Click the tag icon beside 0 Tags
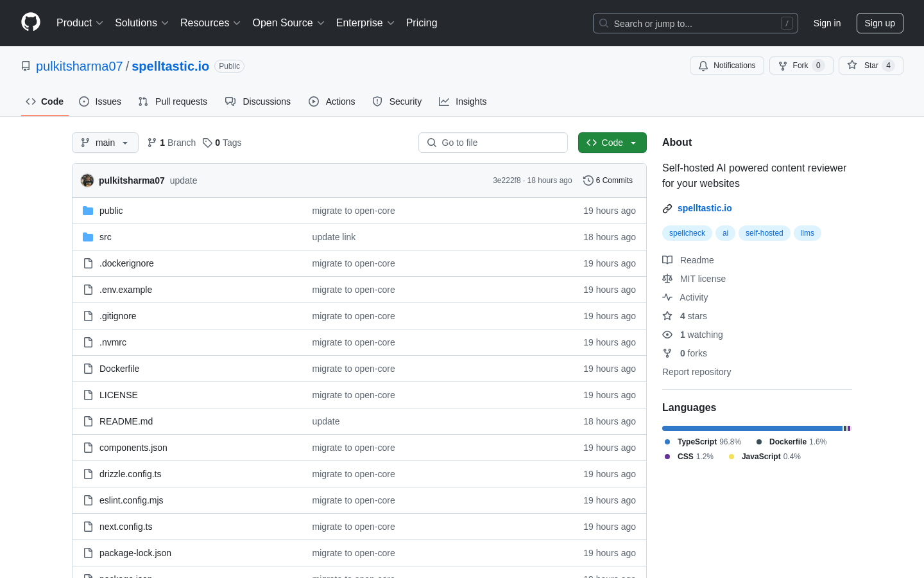 pyautogui.click(x=207, y=143)
